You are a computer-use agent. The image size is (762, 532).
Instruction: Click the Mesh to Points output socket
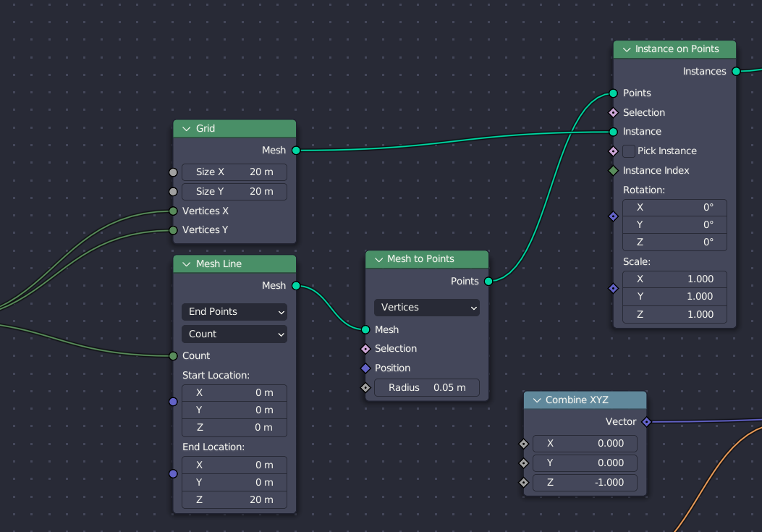[488, 281]
